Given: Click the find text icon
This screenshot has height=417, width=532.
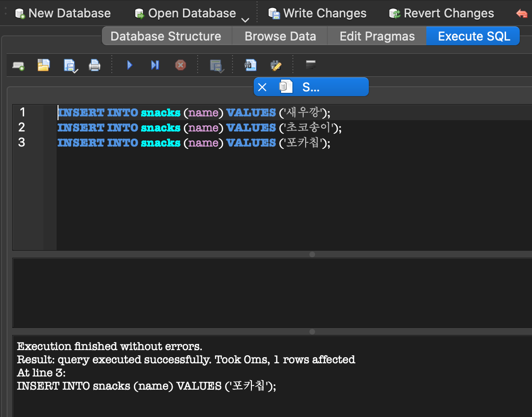Looking at the screenshot, I should tap(250, 65).
